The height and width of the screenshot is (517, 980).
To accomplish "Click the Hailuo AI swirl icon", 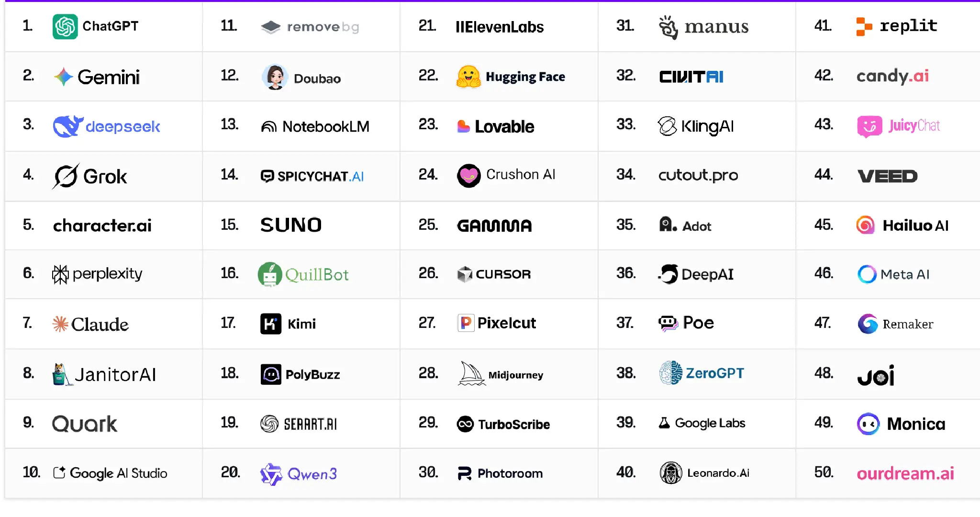I will point(866,225).
